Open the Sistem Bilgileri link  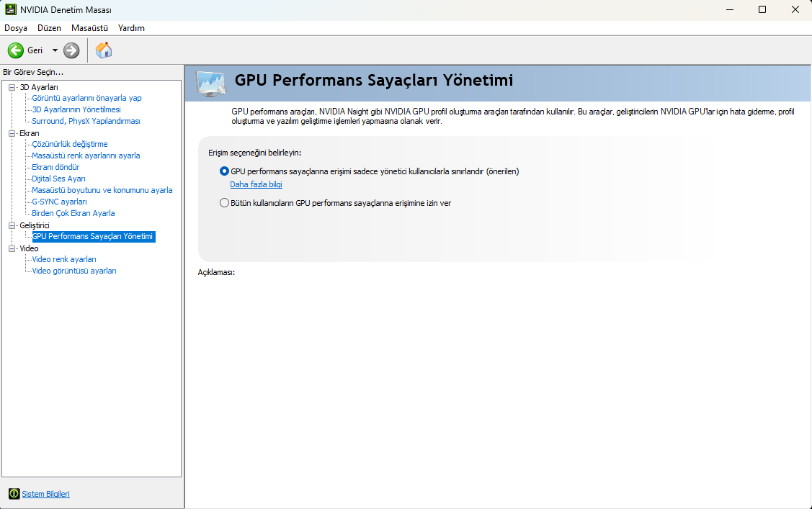point(46,494)
